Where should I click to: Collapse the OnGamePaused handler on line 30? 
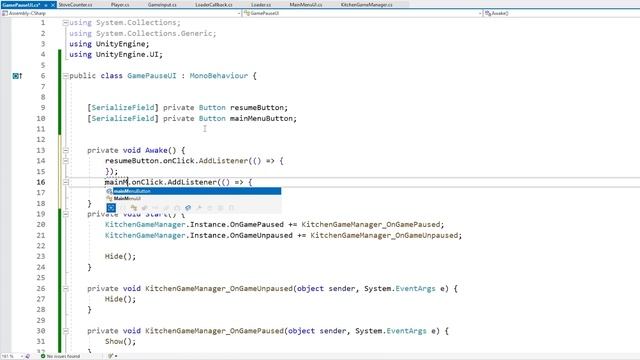[65, 331]
